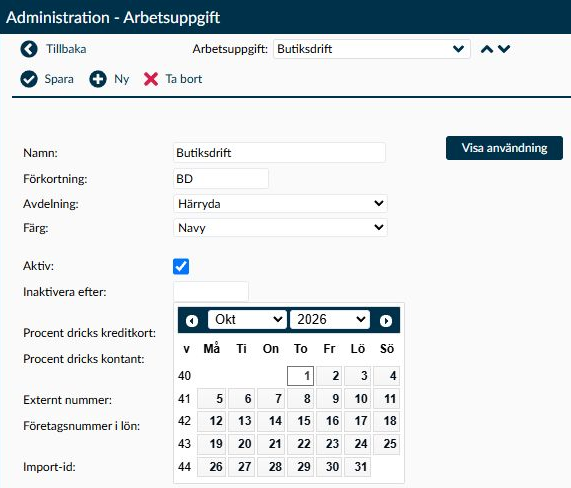
Task: Click the Spara checkmark icon
Action: (29, 79)
